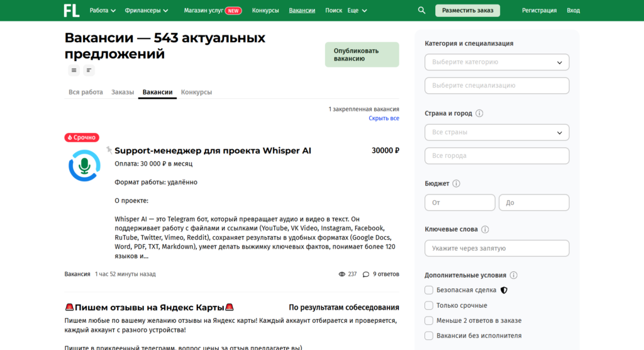Click the 1 закрепленная вакансия text
Image resolution: width=644 pixels, height=350 pixels.
[x=364, y=109]
